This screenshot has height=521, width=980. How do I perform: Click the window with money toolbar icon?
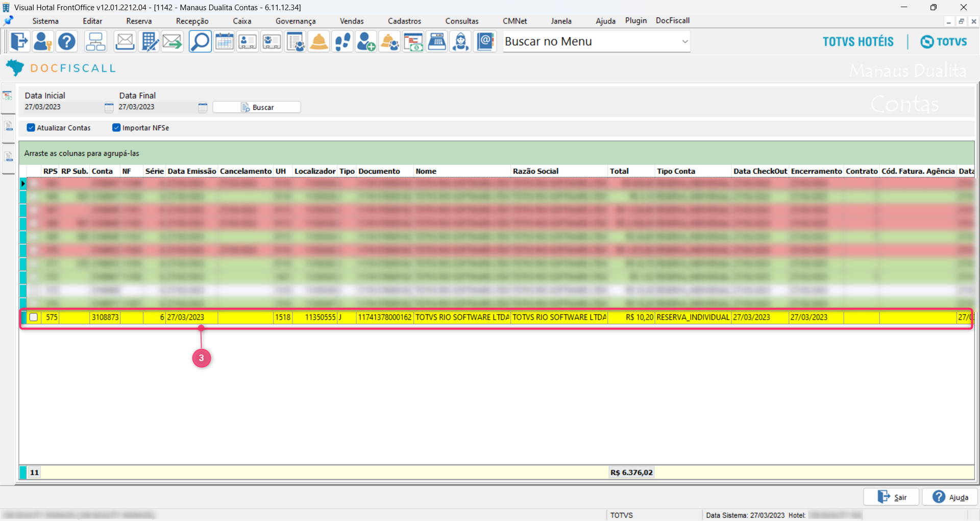[x=413, y=41]
